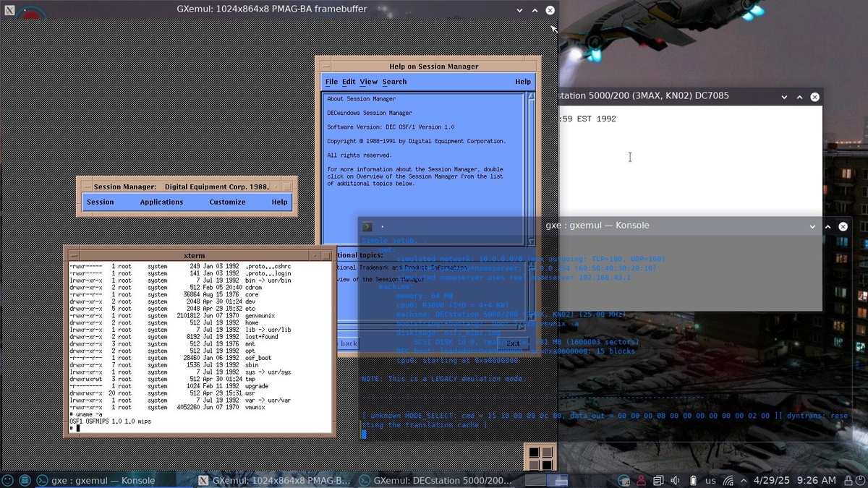868x488 pixels.
Task: Click the us keyboard layout indicator
Action: [x=710, y=480]
